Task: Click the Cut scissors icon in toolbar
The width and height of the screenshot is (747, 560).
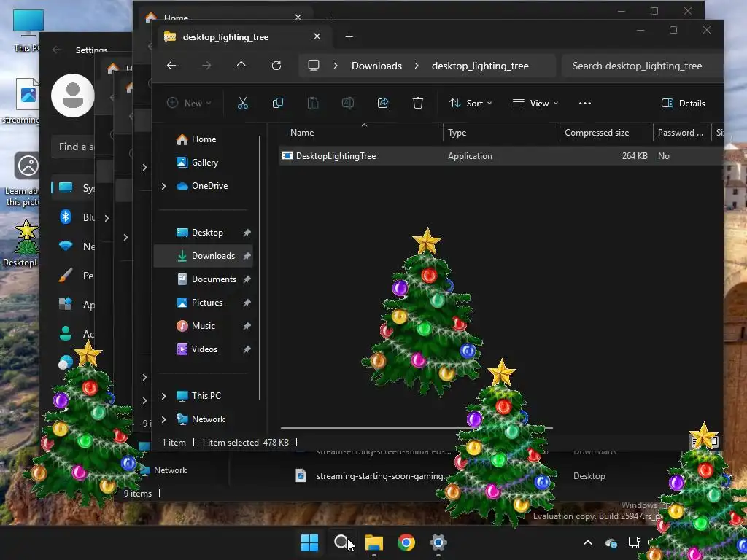Action: [x=242, y=104]
